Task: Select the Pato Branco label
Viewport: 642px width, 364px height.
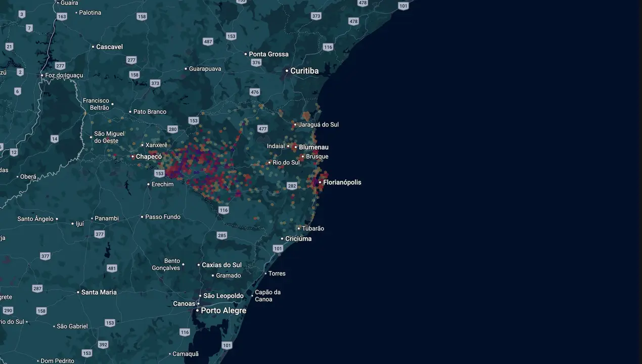Action: 150,112
